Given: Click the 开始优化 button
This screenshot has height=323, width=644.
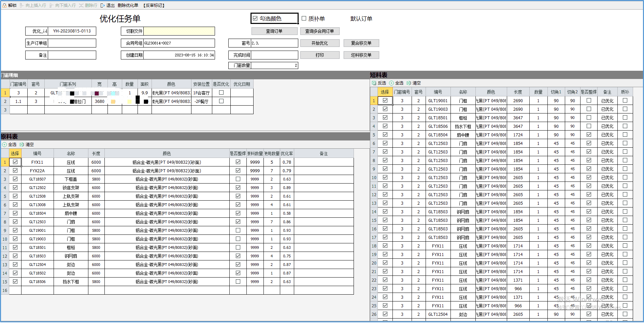Looking at the screenshot, I should pyautogui.click(x=320, y=43).
